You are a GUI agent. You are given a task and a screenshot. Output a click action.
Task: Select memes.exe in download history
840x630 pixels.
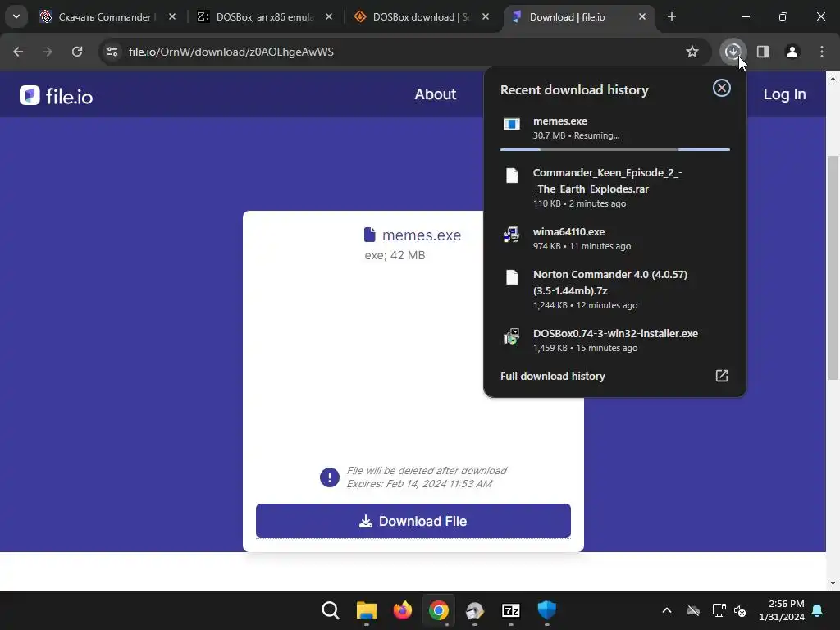614,128
